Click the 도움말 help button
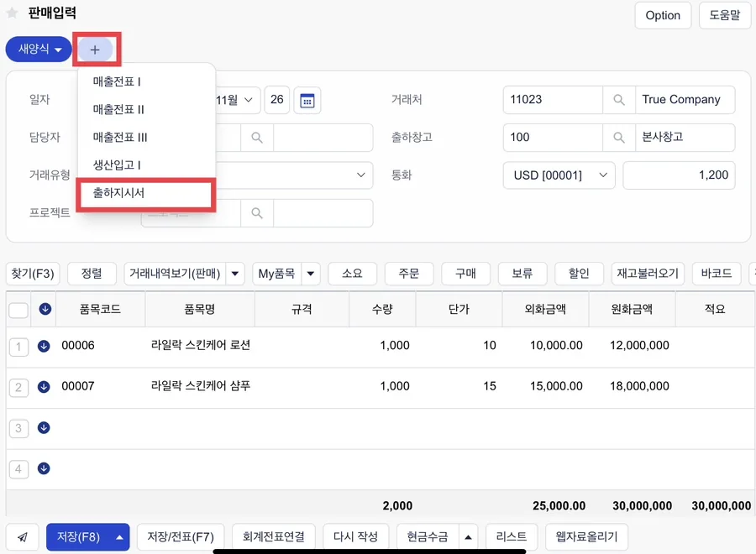Viewport: 756px width, 554px height. [725, 15]
